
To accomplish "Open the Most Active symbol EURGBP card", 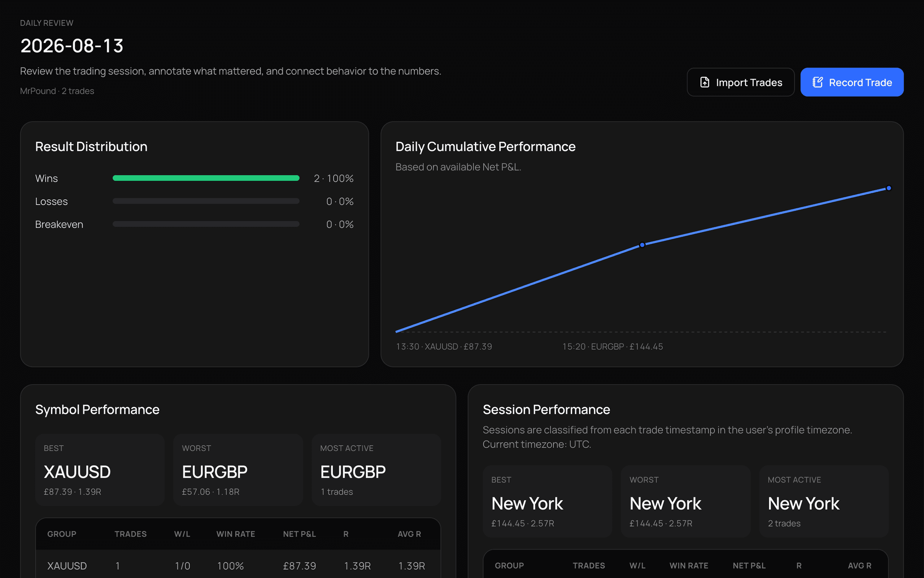I will tap(376, 470).
